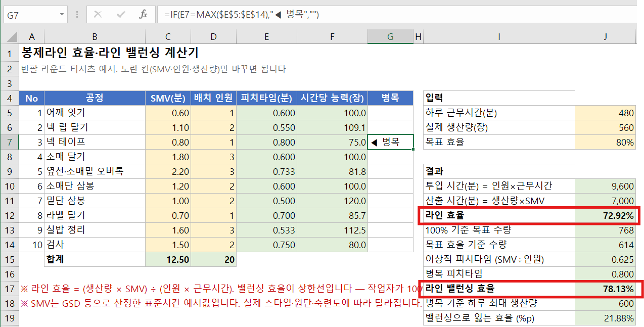The width and height of the screenshot is (644, 327).
Task: Click the title cell 봉제라인 효율·라인 밸런싱 계산기
Action: tap(110, 53)
